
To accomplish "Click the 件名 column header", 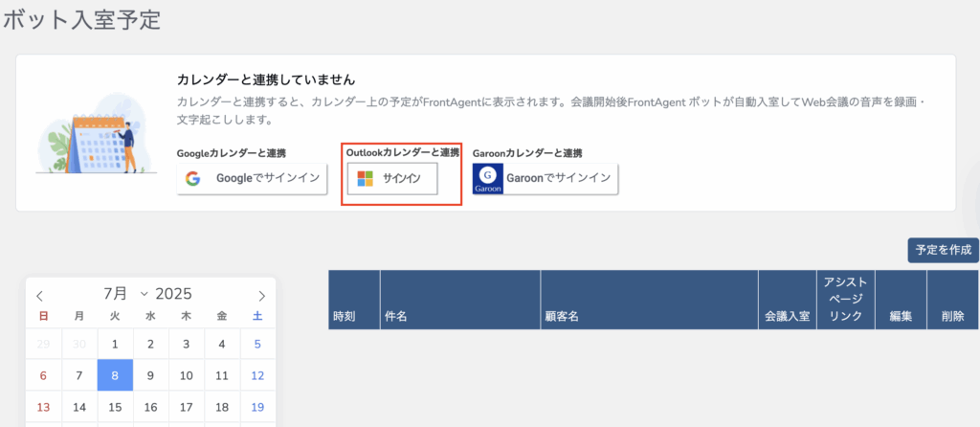I will click(x=396, y=315).
